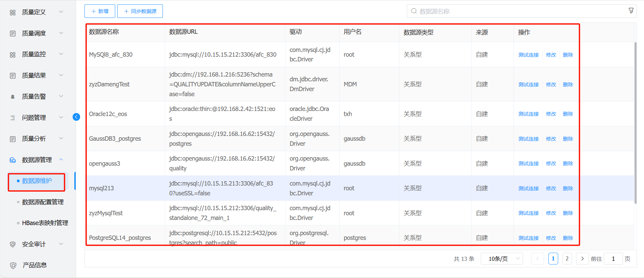The width and height of the screenshot is (644, 278).
Task: Click the 数据源管理 database icon
Action: click(13, 160)
